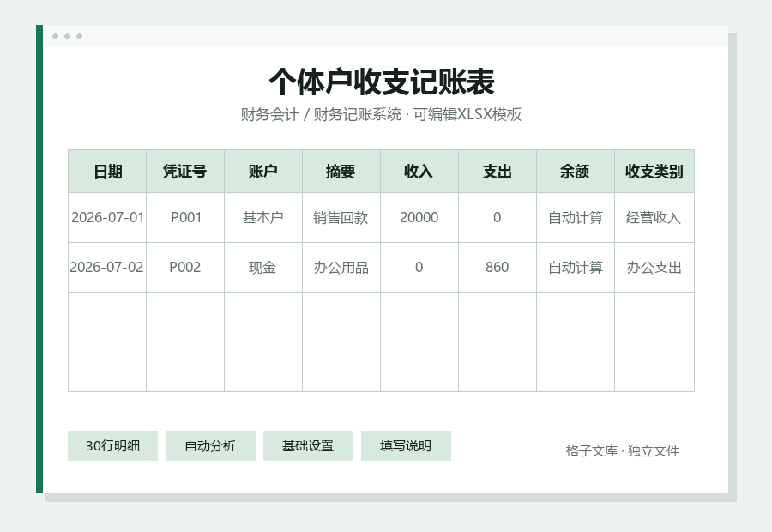The width and height of the screenshot is (772, 532).
Task: Select the 收支类别 column header
Action: [654, 172]
